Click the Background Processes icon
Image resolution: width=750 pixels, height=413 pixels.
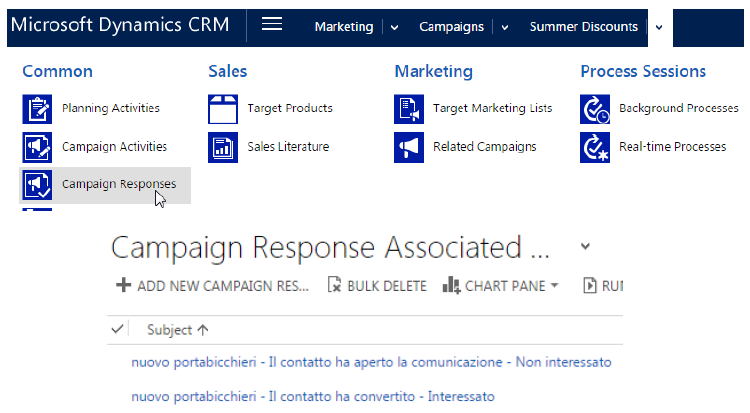tap(595, 109)
